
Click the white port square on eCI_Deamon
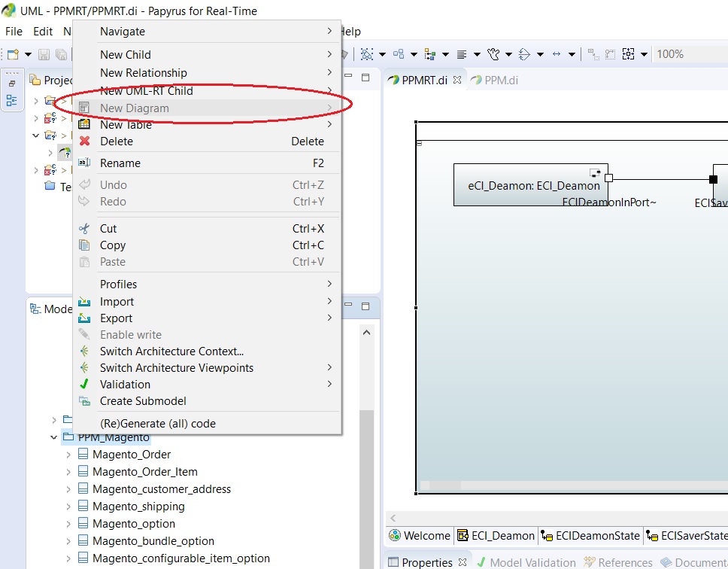coord(609,178)
